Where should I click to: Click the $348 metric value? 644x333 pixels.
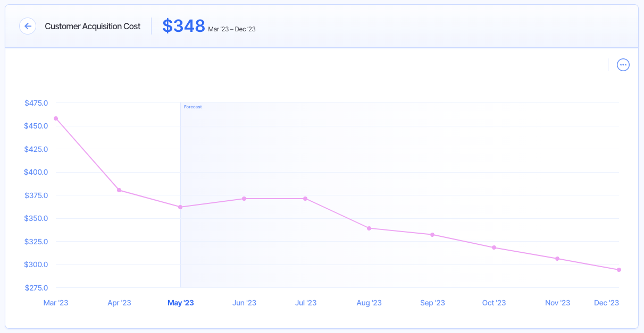coord(184,25)
